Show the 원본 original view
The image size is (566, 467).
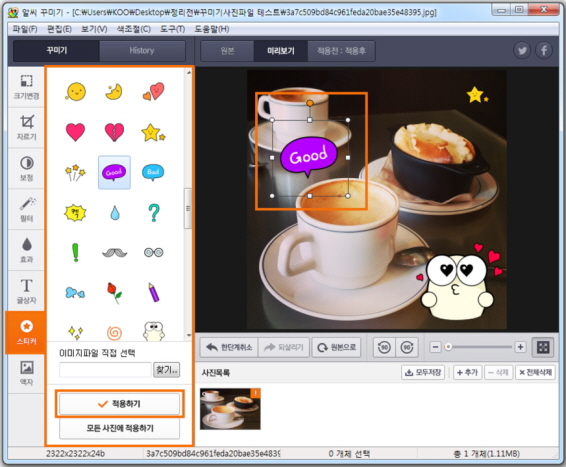coord(227,51)
